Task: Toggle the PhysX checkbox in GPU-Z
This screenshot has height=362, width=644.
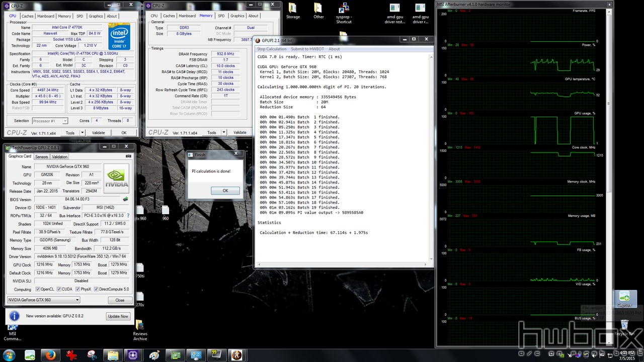Action: point(77,289)
